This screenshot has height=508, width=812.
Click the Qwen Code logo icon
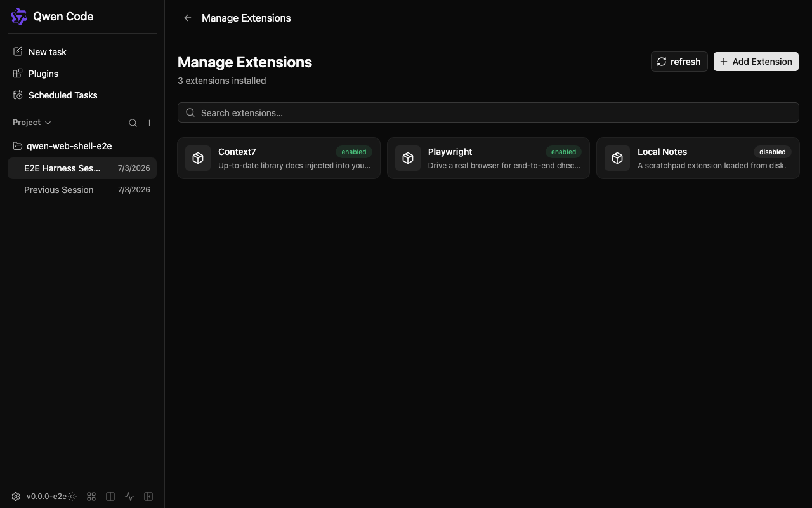[x=19, y=17]
